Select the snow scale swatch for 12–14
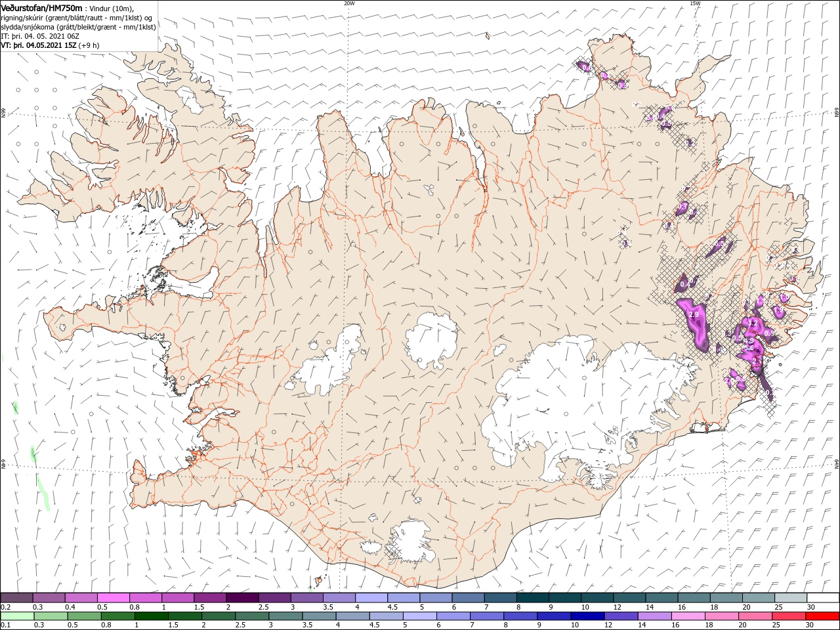Viewport: 840px width, 630px height. click(x=629, y=597)
